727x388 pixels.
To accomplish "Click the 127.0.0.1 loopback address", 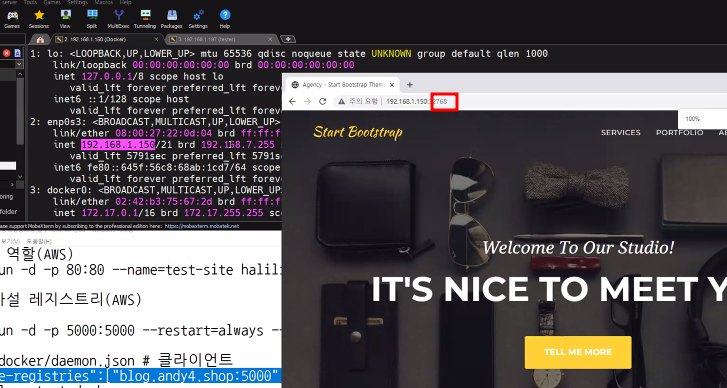I will click(x=107, y=76).
